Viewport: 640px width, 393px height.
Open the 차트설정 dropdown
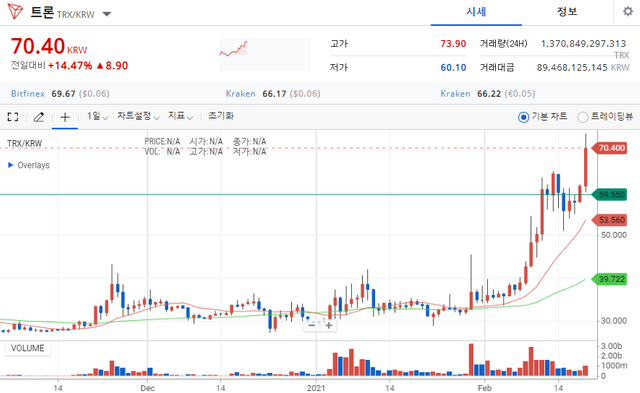click(138, 116)
